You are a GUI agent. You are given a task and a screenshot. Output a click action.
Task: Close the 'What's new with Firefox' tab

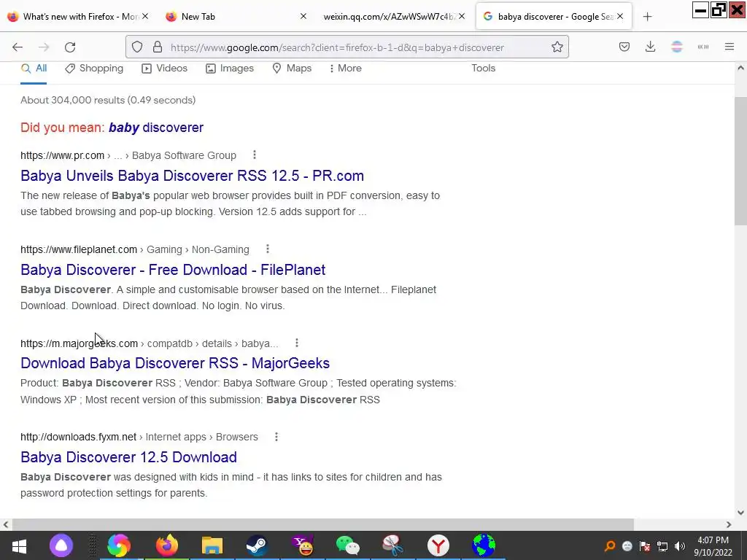click(x=145, y=16)
